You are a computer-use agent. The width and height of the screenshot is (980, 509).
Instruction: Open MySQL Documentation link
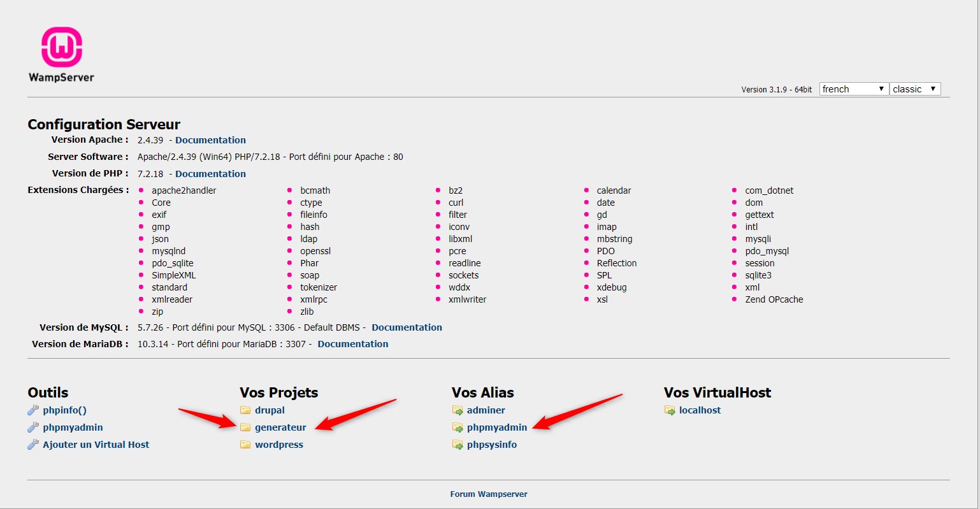[x=407, y=327]
